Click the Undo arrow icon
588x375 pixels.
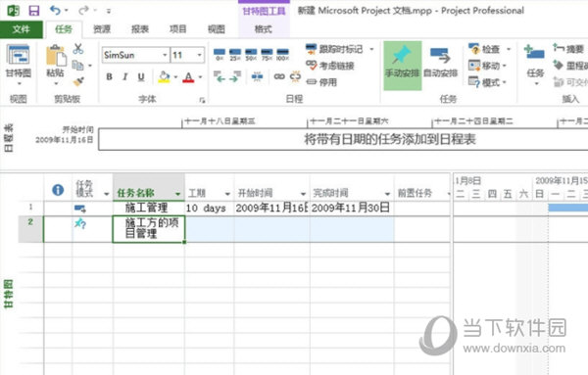click(x=55, y=10)
